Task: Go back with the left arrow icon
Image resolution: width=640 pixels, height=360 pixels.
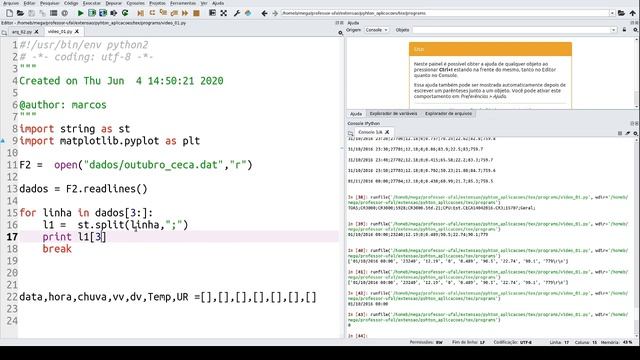Action: [x=264, y=13]
